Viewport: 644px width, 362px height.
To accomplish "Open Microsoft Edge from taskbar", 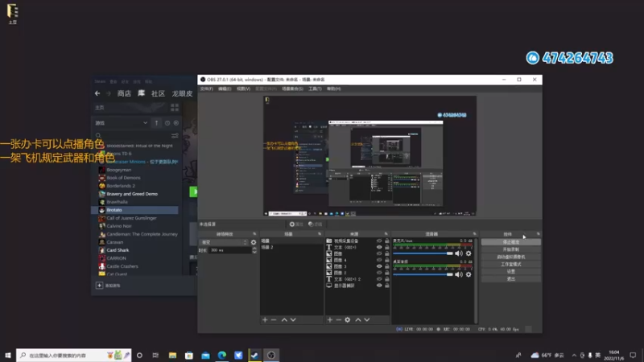I will tap(222, 355).
